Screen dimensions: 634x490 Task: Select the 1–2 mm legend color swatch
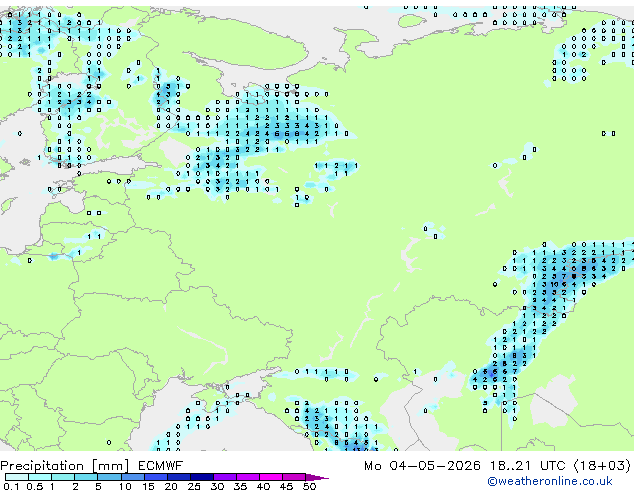coord(63,477)
